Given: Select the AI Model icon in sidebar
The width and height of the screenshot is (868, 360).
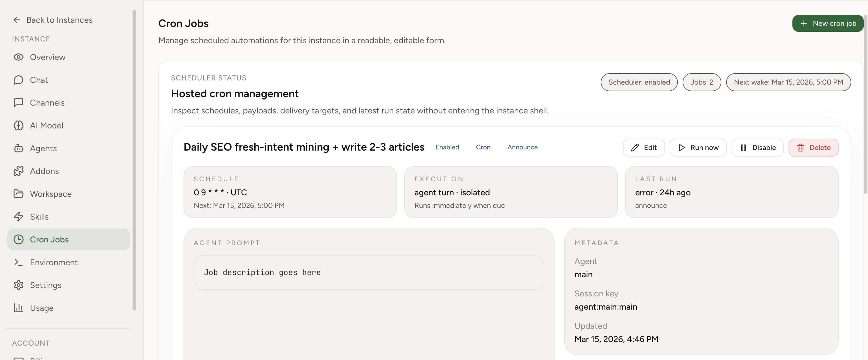Looking at the screenshot, I should click(19, 125).
